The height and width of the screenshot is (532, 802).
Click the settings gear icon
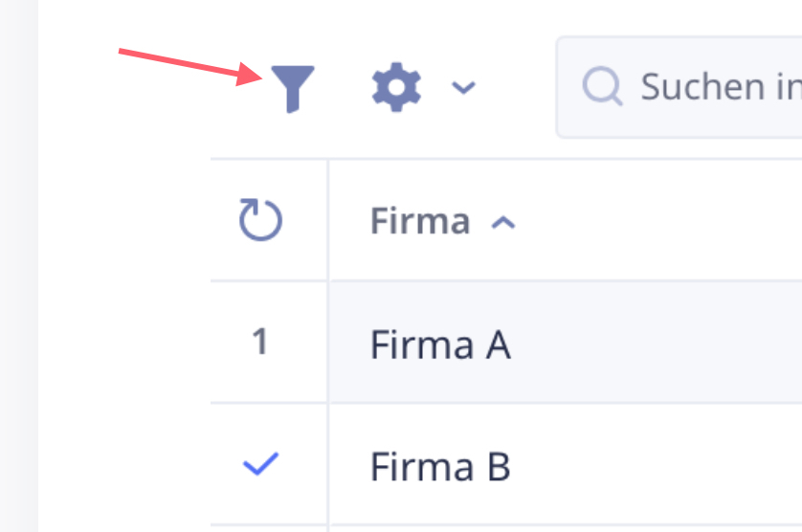[396, 87]
